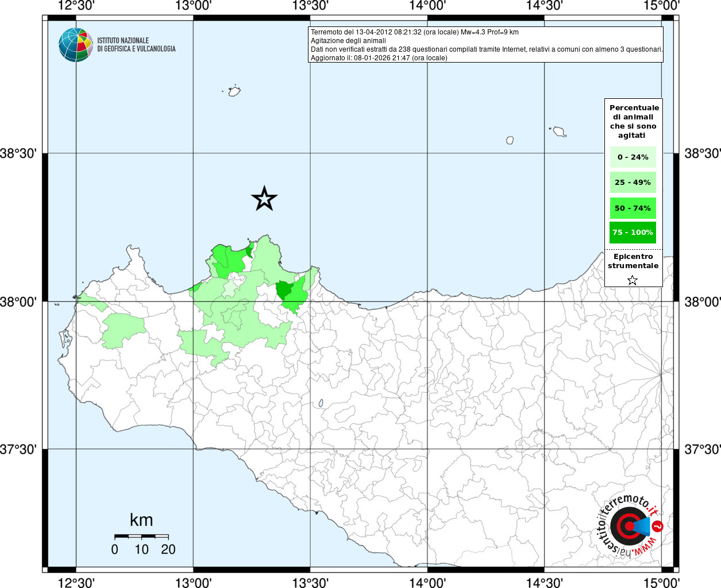Select the 50 - 74% legend swatch
Screen dimensions: 721x588
click(633, 208)
